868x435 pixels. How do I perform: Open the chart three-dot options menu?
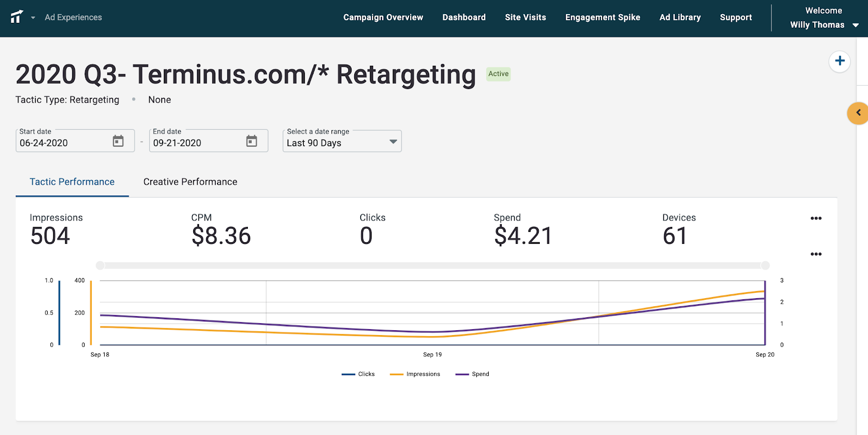(x=816, y=254)
